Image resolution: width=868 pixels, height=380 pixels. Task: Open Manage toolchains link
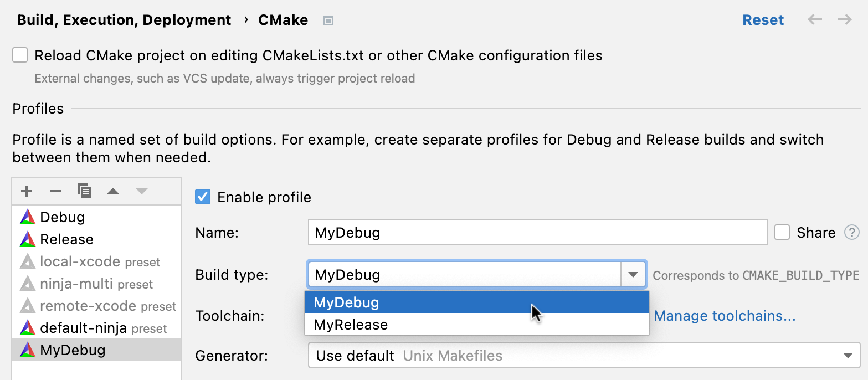725,316
